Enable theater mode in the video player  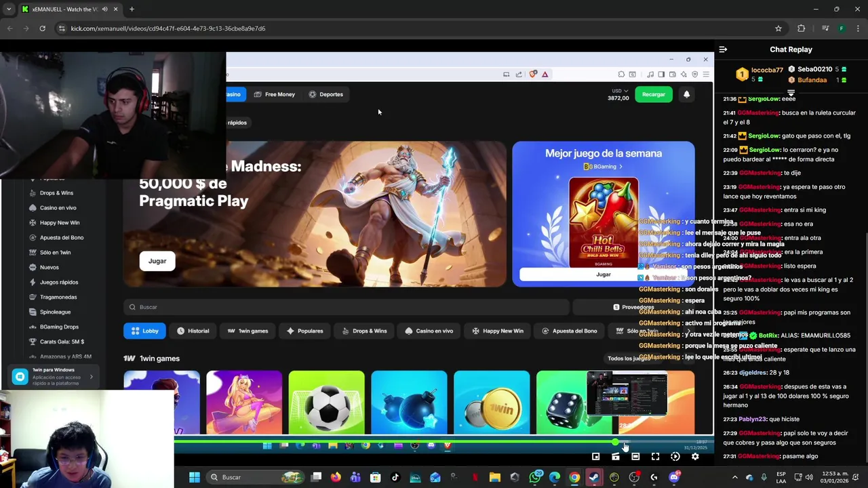[635, 457]
